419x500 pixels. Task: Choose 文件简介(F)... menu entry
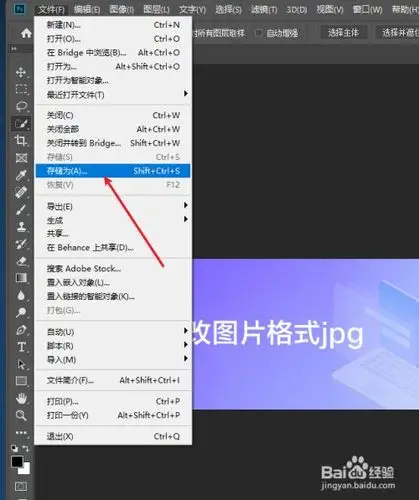click(x=113, y=380)
